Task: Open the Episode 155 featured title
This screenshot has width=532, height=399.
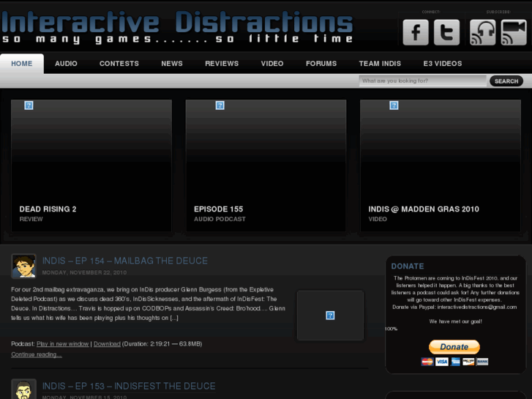Action: (219, 209)
